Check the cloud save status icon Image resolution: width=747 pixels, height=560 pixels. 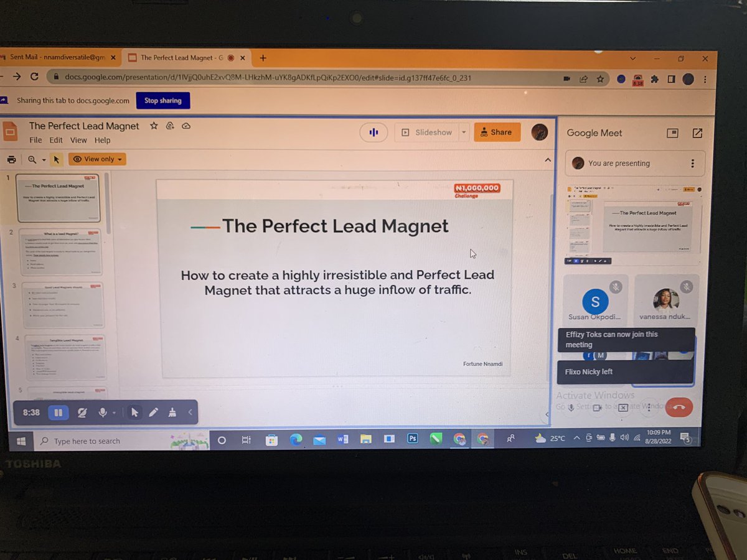click(x=186, y=126)
